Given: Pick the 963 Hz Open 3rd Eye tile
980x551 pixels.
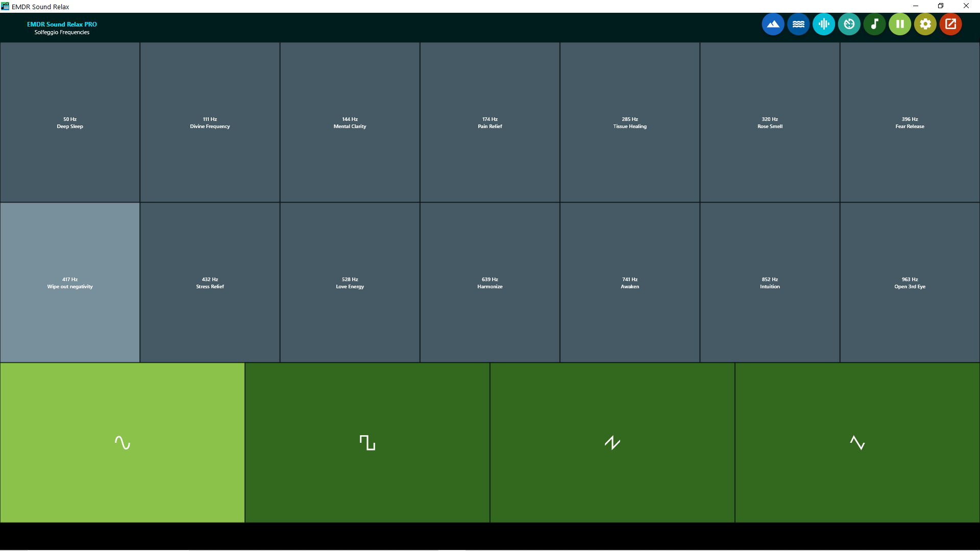Looking at the screenshot, I should coord(910,283).
